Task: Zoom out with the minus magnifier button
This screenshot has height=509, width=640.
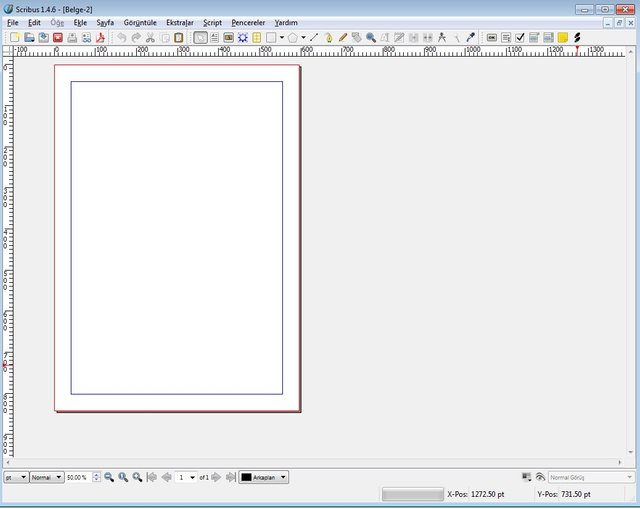Action: pos(109,477)
